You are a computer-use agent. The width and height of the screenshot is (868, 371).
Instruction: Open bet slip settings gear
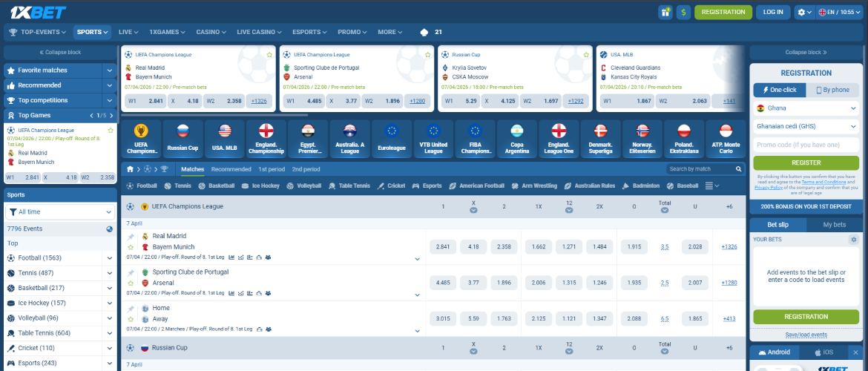point(853,240)
